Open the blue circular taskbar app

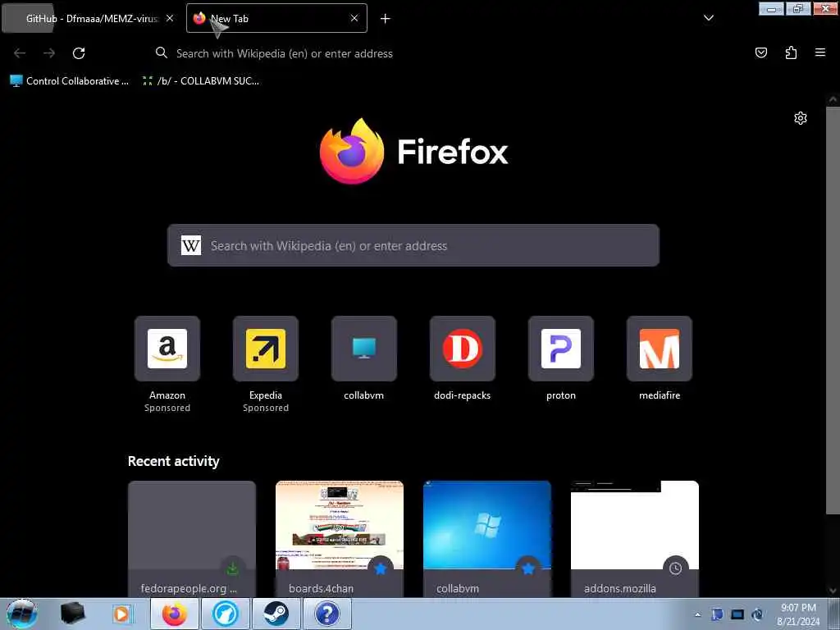point(226,614)
